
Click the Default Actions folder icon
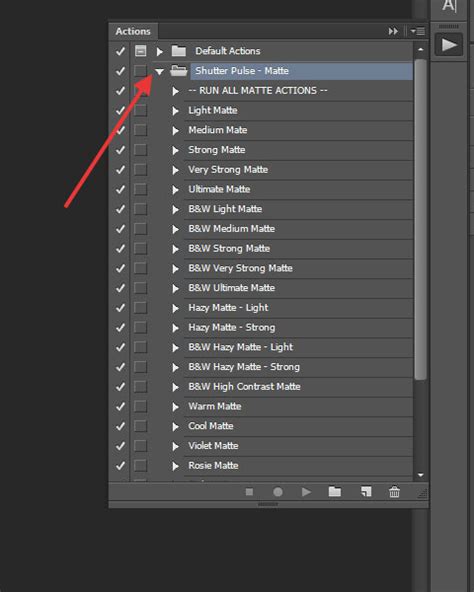[x=179, y=51]
